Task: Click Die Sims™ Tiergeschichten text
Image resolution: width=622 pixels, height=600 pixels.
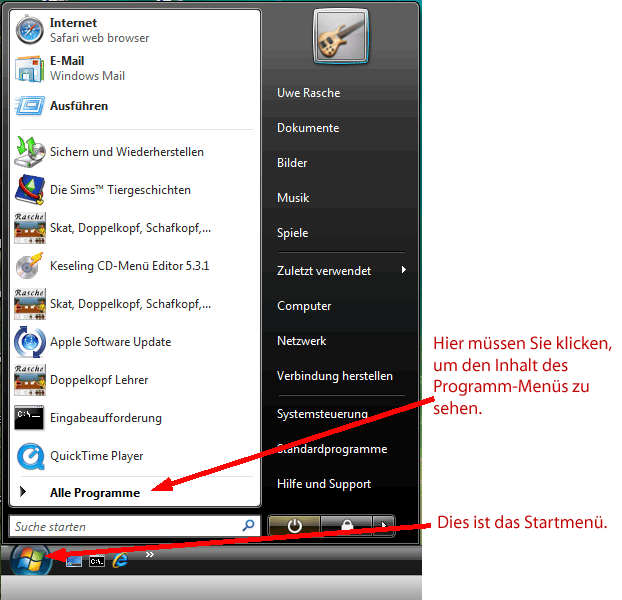Action: pyautogui.click(x=120, y=190)
